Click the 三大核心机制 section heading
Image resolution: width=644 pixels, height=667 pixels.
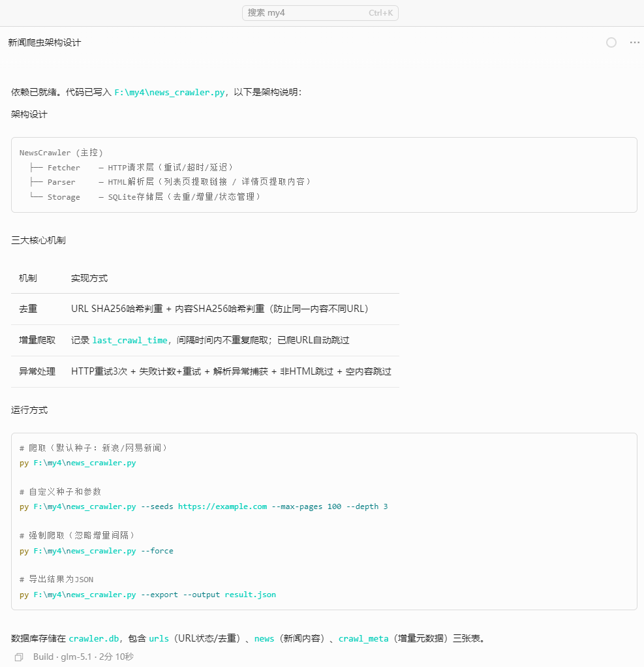point(38,240)
